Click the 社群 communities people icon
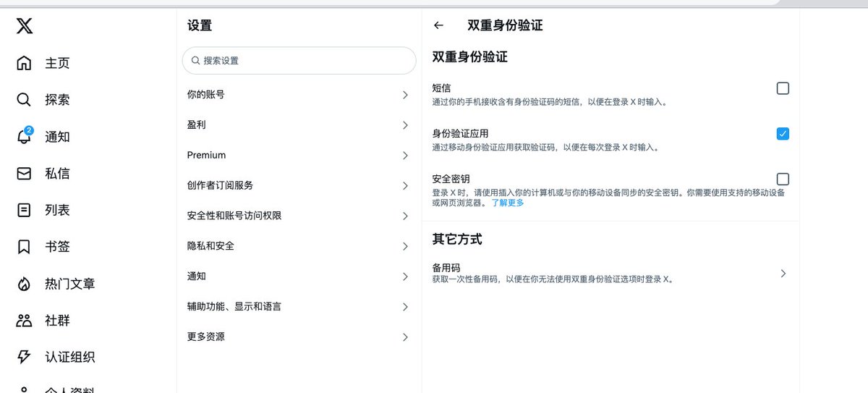The height and width of the screenshot is (393, 868). 24,321
